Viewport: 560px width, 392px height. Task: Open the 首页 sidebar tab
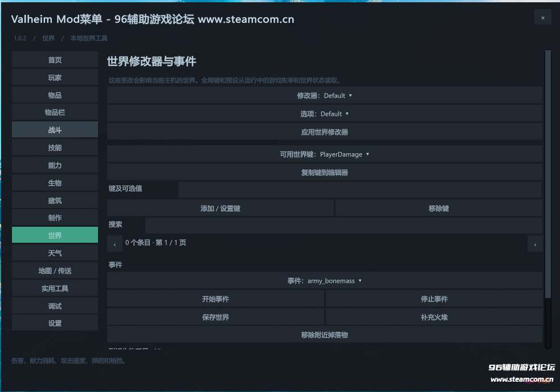(x=55, y=60)
